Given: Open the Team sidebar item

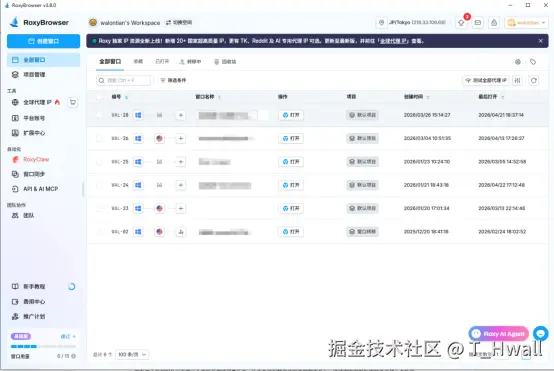Looking at the screenshot, I should [43, 215].
